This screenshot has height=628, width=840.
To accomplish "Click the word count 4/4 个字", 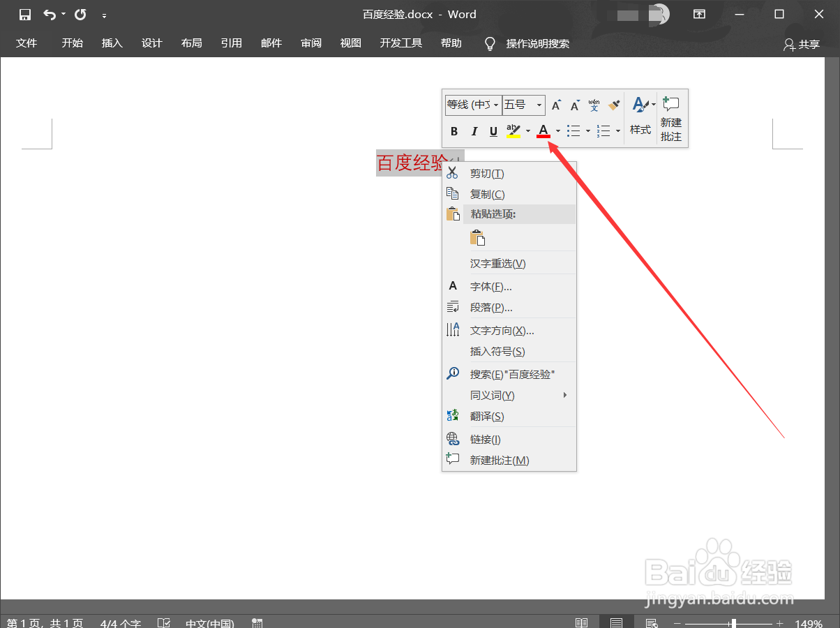I will pos(121,622).
